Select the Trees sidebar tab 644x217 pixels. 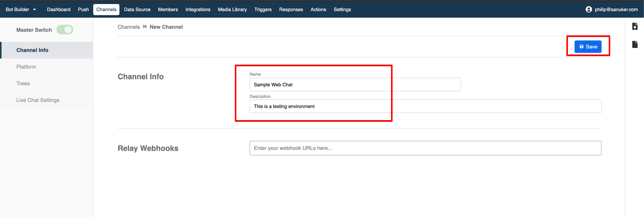[23, 84]
